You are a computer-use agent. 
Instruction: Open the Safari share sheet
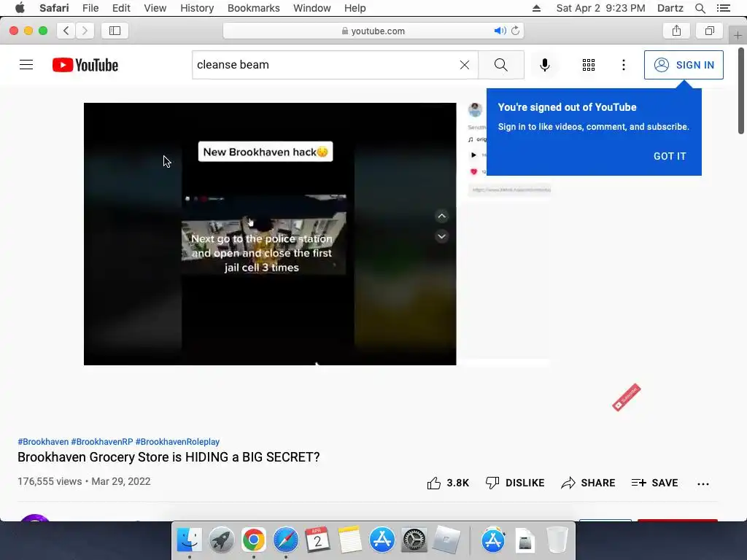click(x=676, y=31)
